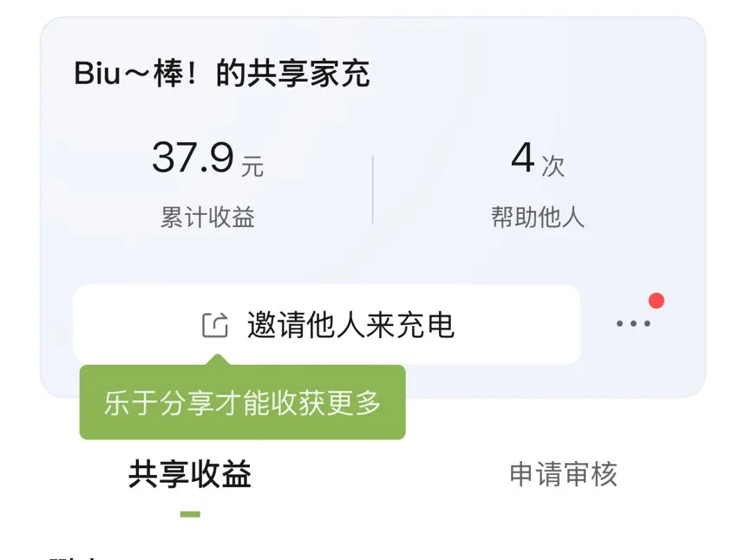
Task: Tap the 4 次 help count
Action: coord(538,159)
